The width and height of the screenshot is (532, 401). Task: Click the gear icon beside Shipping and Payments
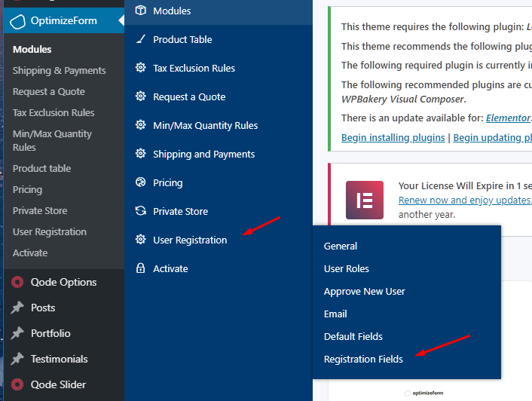click(x=140, y=154)
